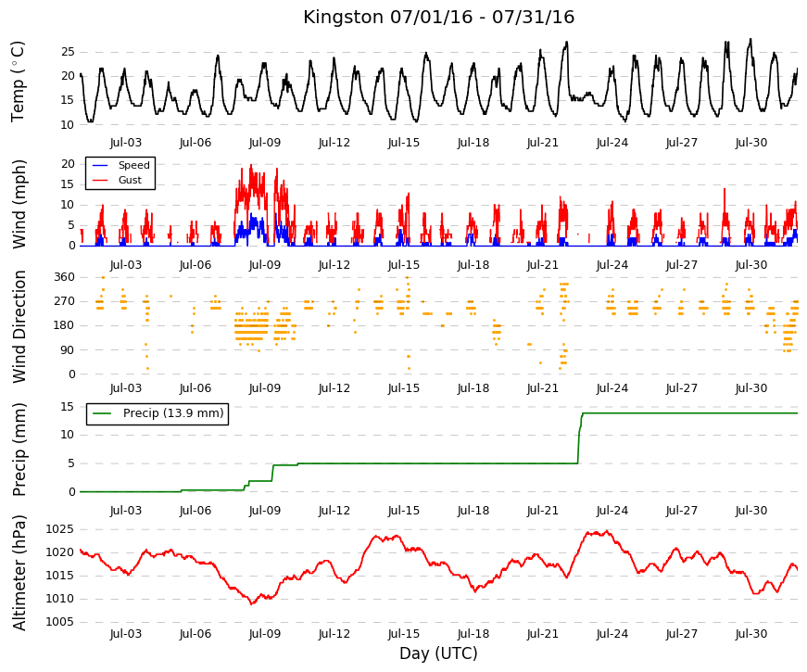Image resolution: width=807 pixels, height=672 pixels.
Task: Click the Wind (mph) axis label
Action: [x=19, y=205]
